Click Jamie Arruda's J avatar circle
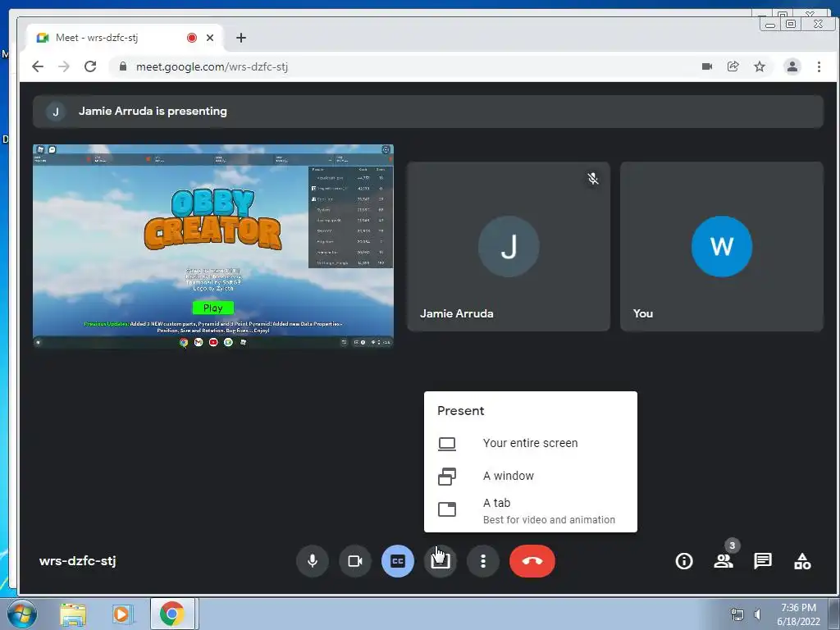The height and width of the screenshot is (630, 840). pos(509,246)
